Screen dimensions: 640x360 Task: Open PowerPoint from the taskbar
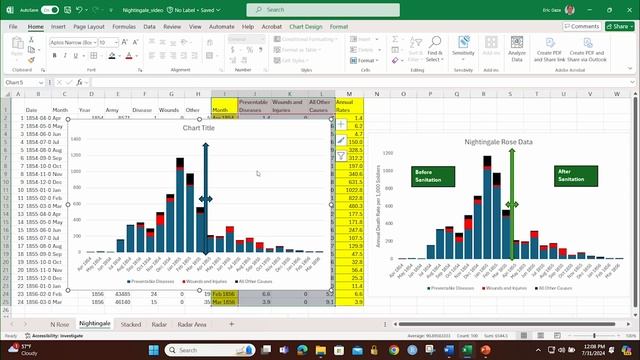click(485, 350)
